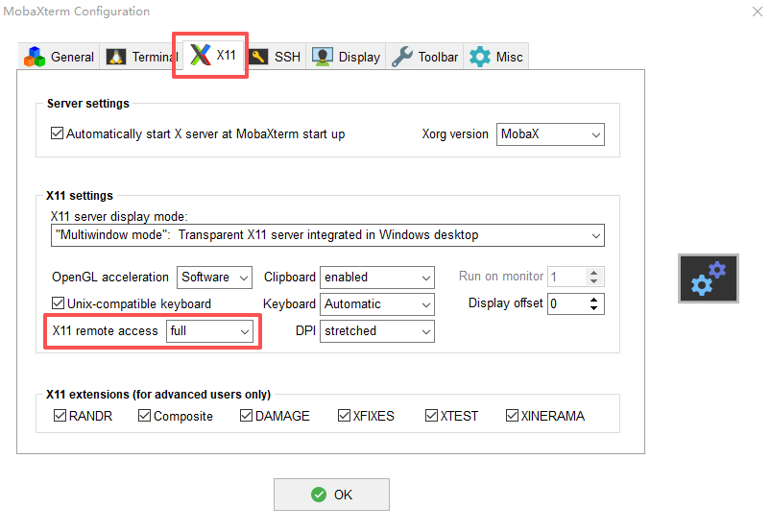Open the Clipboard dropdown
Image resolution: width=771 pixels, height=532 pixels.
(377, 278)
